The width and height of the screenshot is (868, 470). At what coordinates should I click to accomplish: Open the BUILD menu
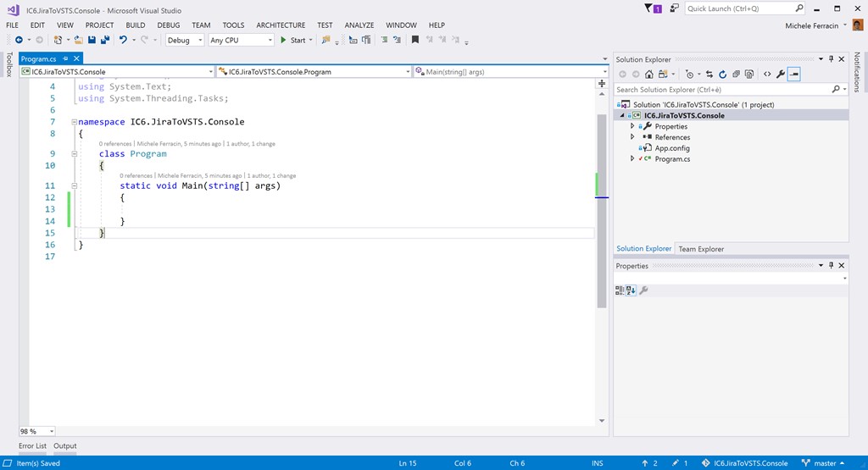pyautogui.click(x=136, y=25)
